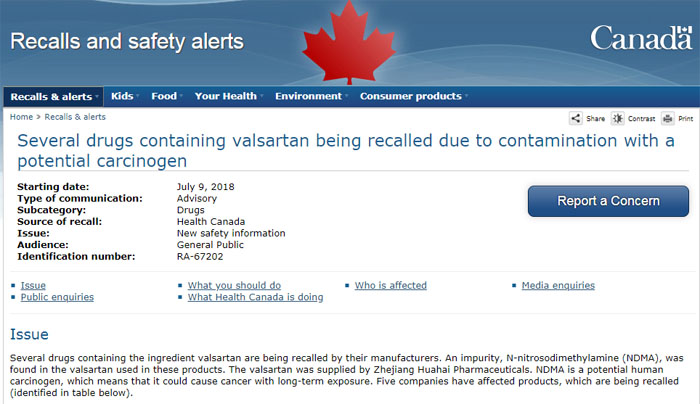Jump to Who is affected section
The image size is (700, 404).
pos(390,285)
